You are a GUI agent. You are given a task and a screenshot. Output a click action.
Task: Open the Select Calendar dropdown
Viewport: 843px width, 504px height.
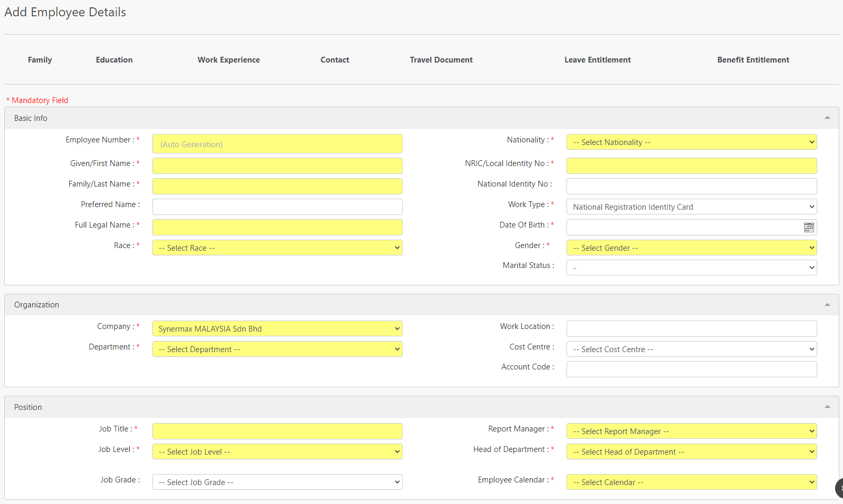tap(692, 482)
